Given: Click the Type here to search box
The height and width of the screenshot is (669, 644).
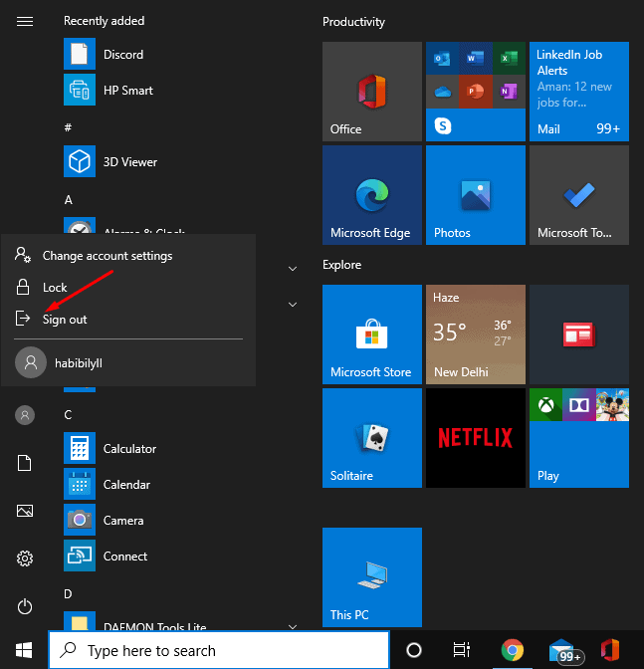Looking at the screenshot, I should [219, 650].
